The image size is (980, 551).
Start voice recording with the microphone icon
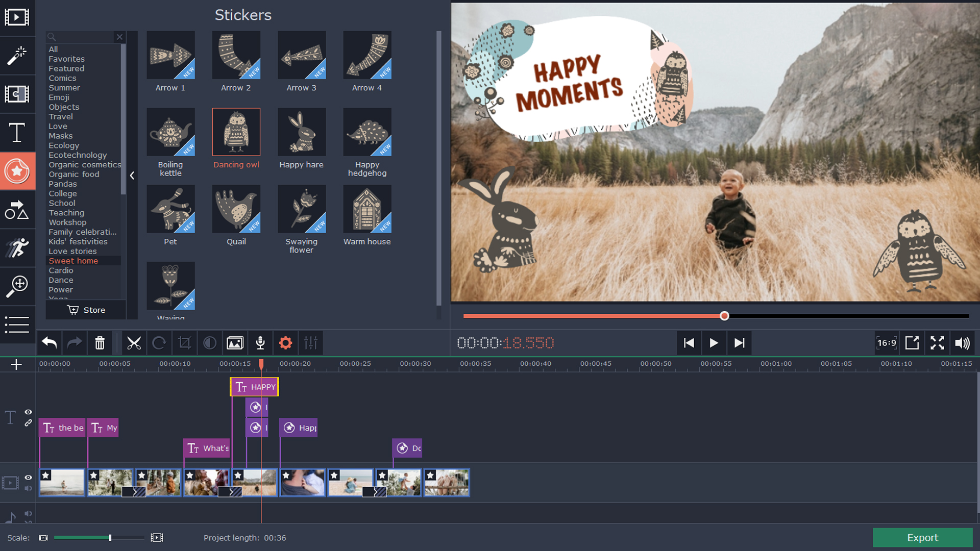[260, 343]
